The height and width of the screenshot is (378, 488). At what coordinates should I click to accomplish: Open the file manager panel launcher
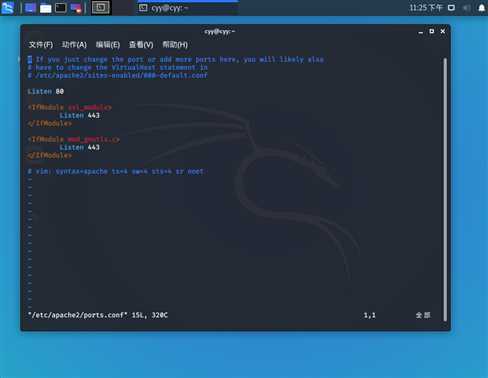click(45, 8)
